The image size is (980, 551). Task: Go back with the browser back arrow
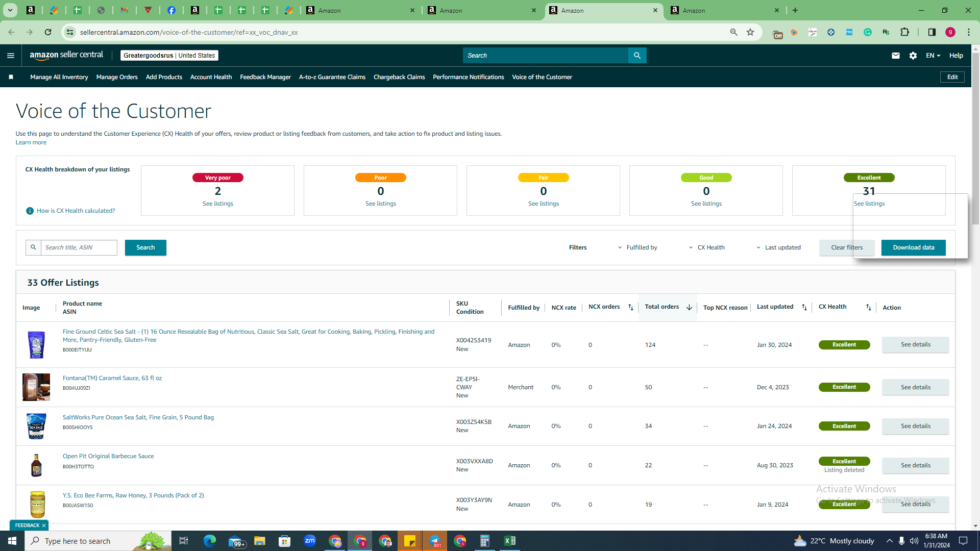click(x=11, y=32)
